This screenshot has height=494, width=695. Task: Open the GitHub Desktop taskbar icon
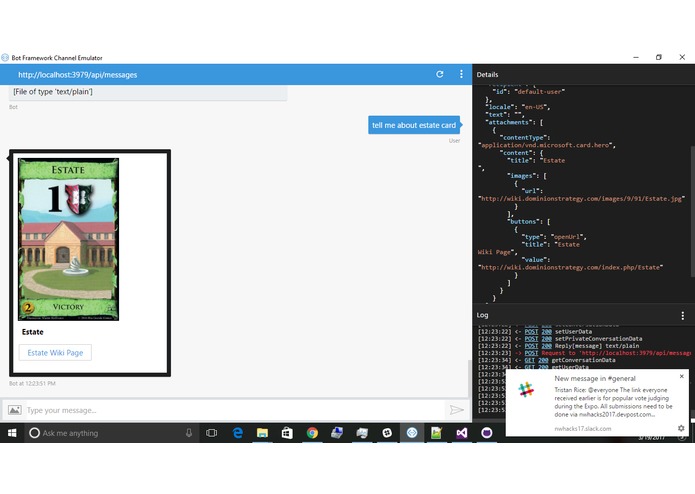[x=487, y=433]
